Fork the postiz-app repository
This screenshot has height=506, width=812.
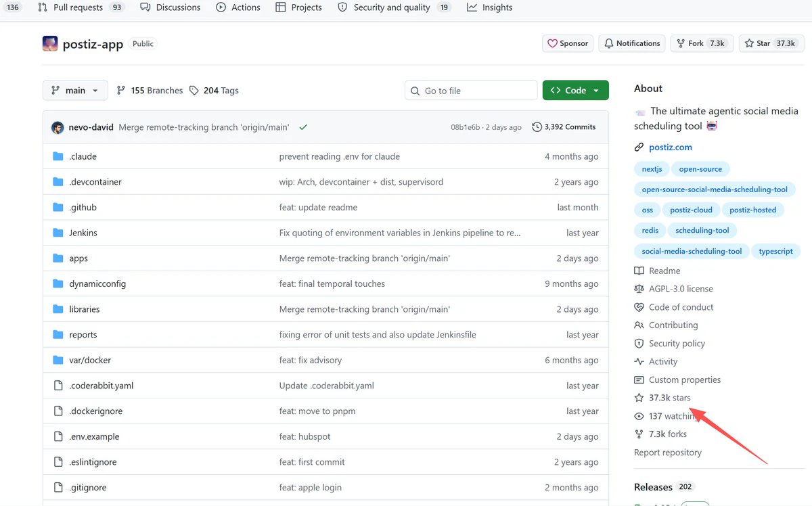(702, 43)
